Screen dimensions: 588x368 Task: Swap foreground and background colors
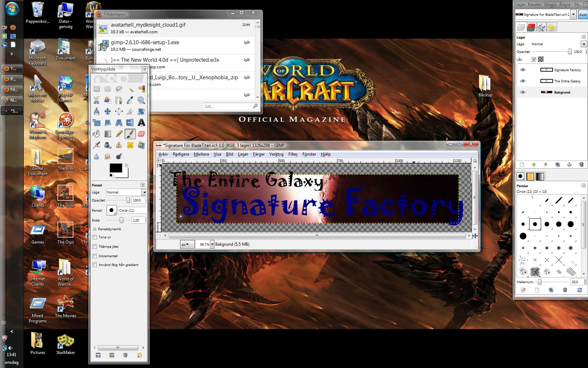click(x=126, y=165)
